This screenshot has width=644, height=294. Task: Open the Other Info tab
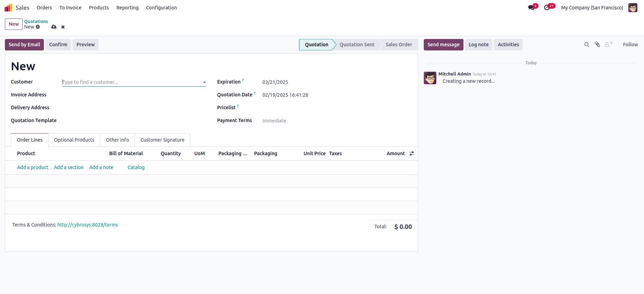point(117,140)
